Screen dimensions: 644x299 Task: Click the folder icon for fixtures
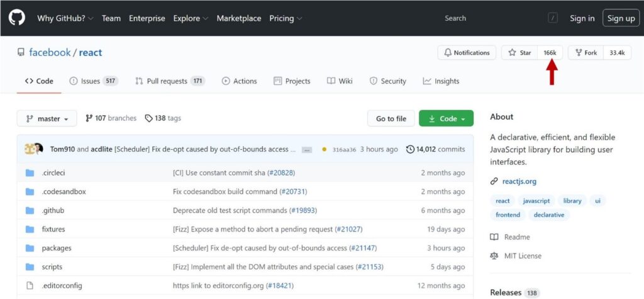(x=30, y=229)
